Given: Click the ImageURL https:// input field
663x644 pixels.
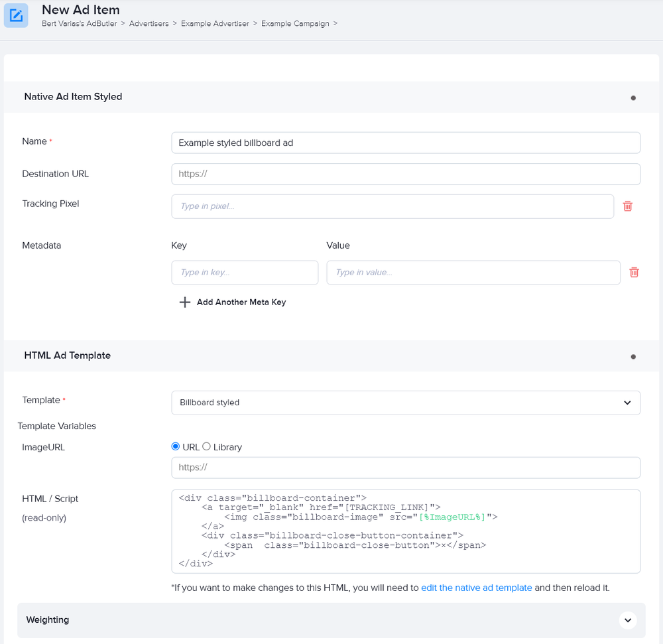Looking at the screenshot, I should click(406, 468).
